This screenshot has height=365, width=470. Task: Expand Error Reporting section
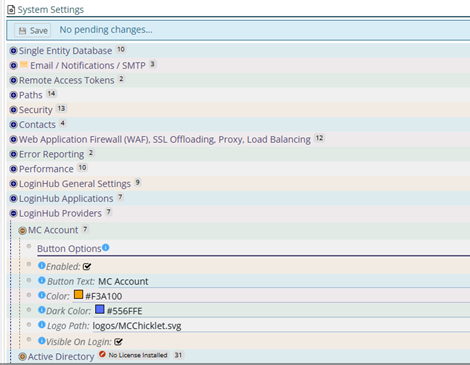[x=13, y=154]
